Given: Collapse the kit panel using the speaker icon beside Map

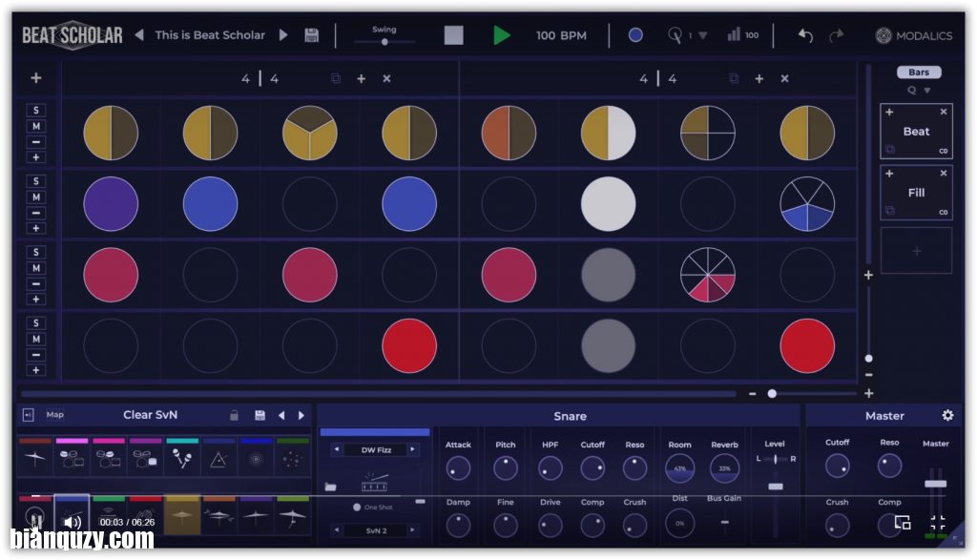Looking at the screenshot, I should (28, 415).
